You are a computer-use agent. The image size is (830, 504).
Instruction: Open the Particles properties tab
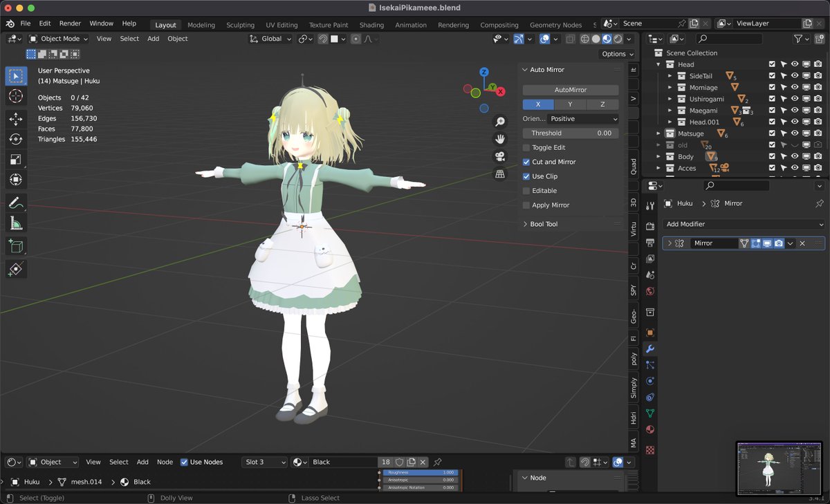pos(650,365)
